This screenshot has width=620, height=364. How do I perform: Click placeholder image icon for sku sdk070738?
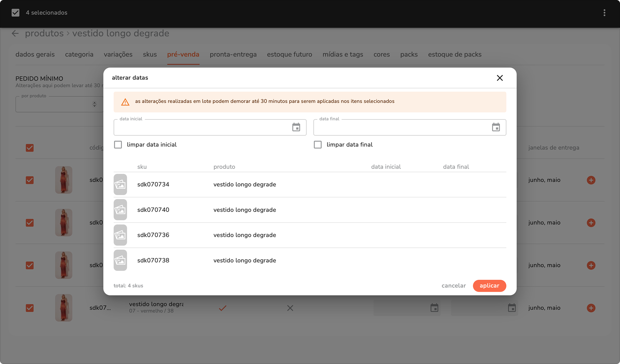click(x=120, y=260)
